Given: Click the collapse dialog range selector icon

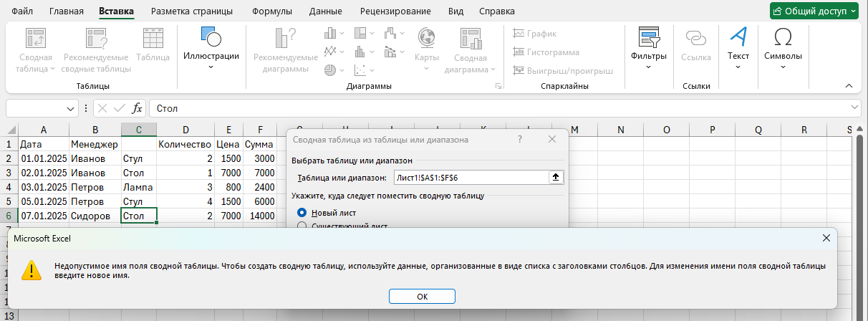Looking at the screenshot, I should [x=556, y=177].
